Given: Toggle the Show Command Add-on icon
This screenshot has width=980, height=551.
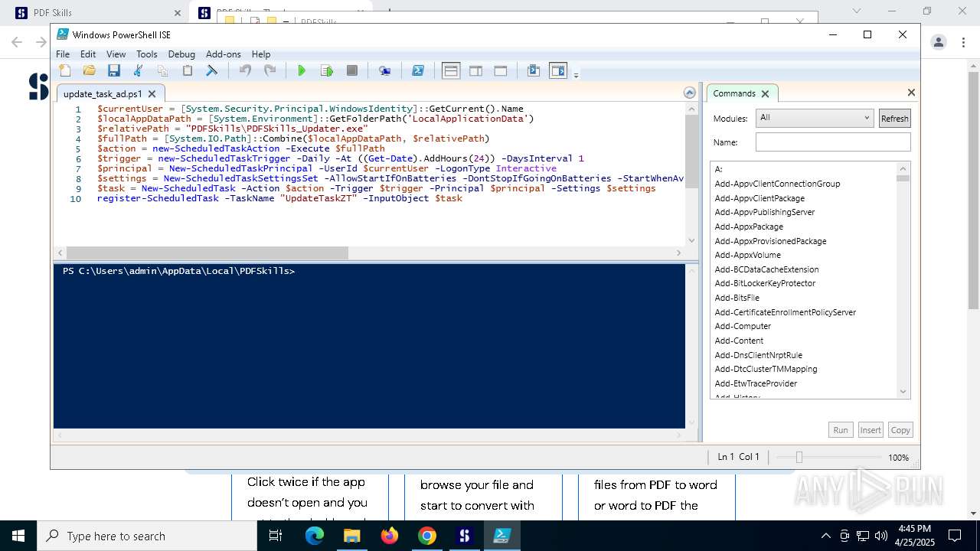Looking at the screenshot, I should click(558, 70).
